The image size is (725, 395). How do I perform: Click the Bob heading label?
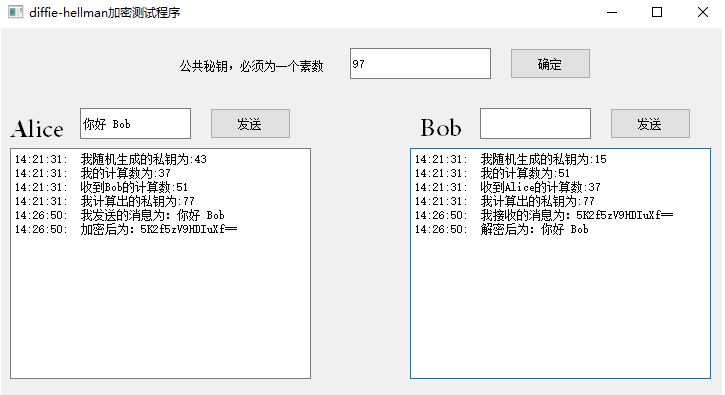coord(441,128)
